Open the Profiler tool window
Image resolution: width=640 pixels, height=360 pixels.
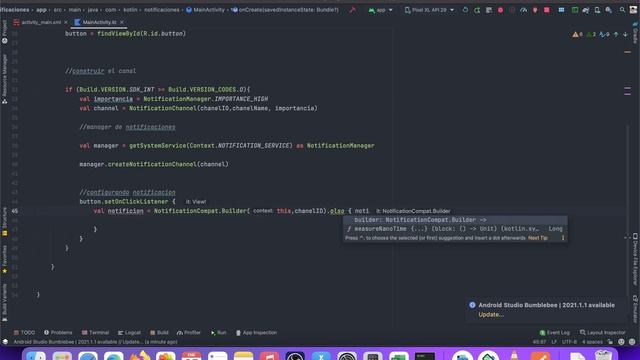coord(189,333)
